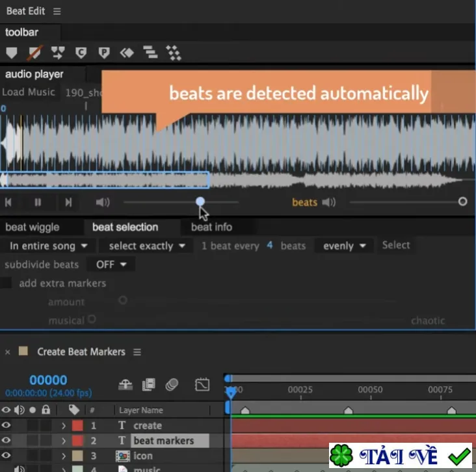
Task: Click the audio speaker column header icon
Action: coord(19,410)
